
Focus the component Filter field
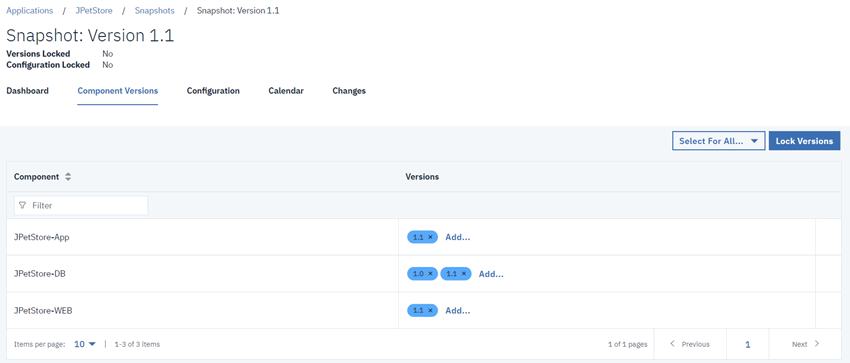81,205
